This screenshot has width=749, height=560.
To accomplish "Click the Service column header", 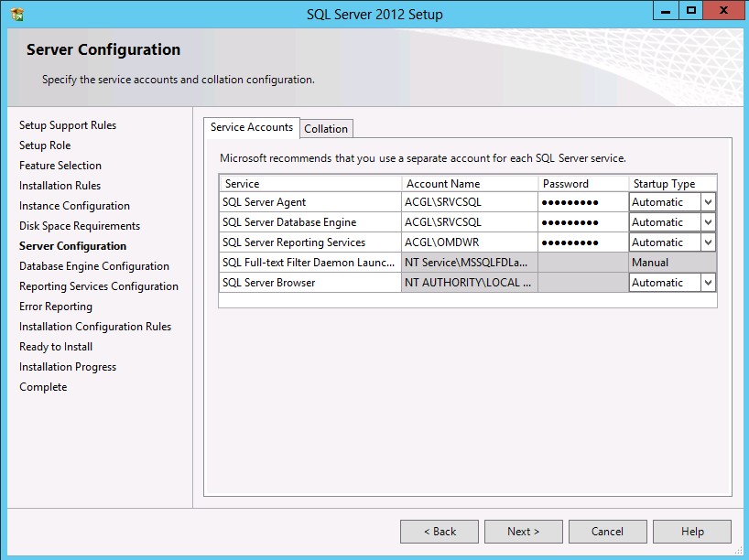I will [310, 184].
